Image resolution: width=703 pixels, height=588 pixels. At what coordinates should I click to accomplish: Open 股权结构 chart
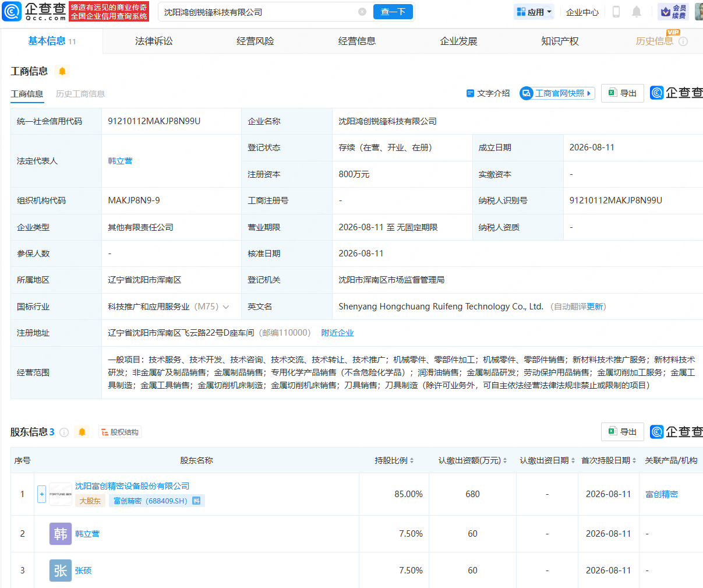click(x=120, y=432)
